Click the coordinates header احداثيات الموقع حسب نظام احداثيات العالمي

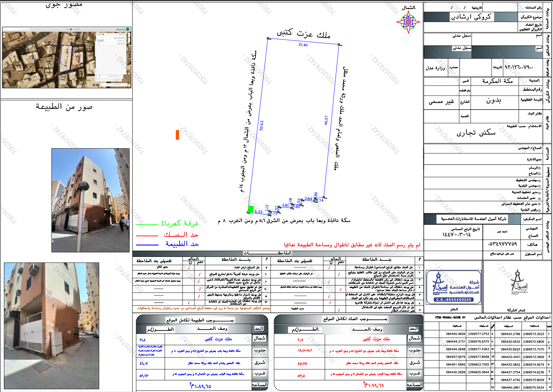click(x=513, y=318)
